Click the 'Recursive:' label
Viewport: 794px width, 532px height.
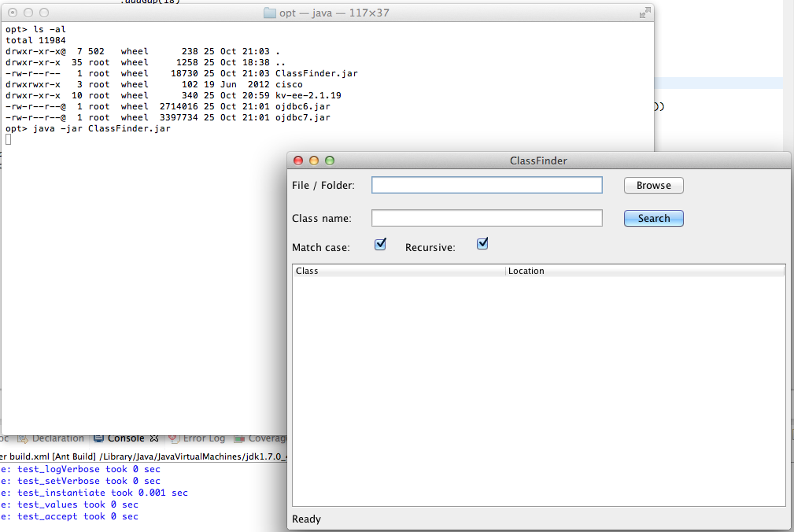tap(430, 248)
